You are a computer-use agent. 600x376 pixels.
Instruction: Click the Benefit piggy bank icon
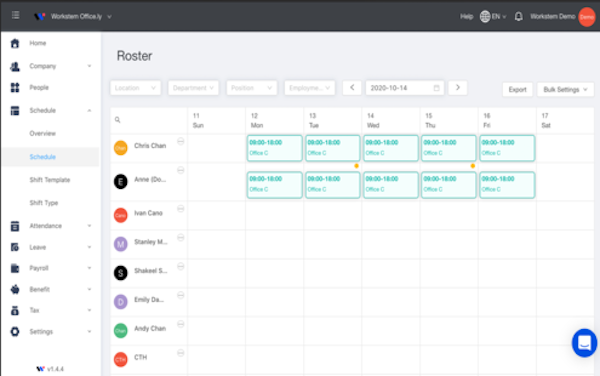click(15, 290)
